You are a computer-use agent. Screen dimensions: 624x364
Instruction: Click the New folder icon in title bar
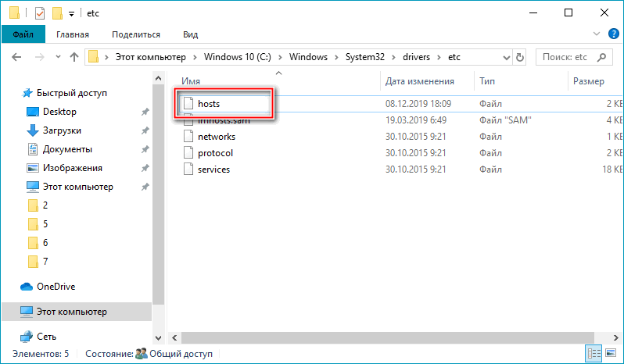tap(57, 13)
